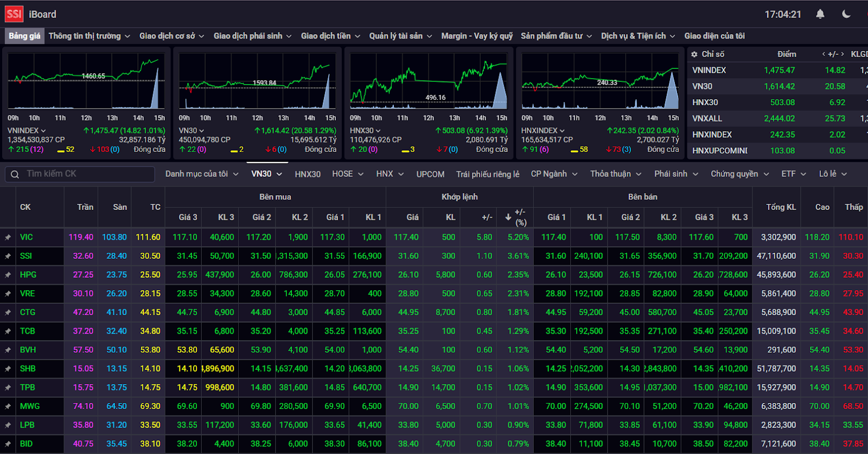Pin the BVH stock row
The width and height of the screenshot is (868, 454).
click(8, 350)
